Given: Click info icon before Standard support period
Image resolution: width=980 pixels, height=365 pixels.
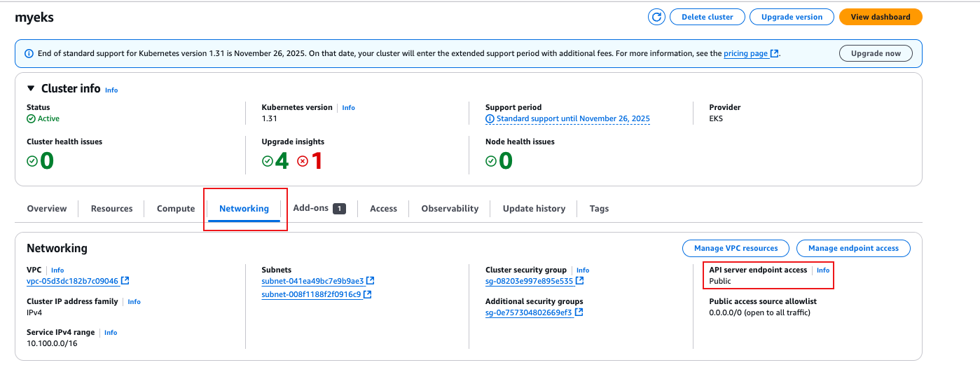Looking at the screenshot, I should [x=490, y=119].
